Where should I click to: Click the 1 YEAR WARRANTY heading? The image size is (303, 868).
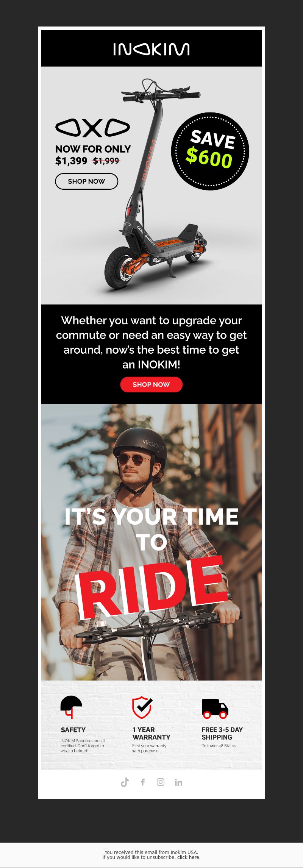click(151, 734)
